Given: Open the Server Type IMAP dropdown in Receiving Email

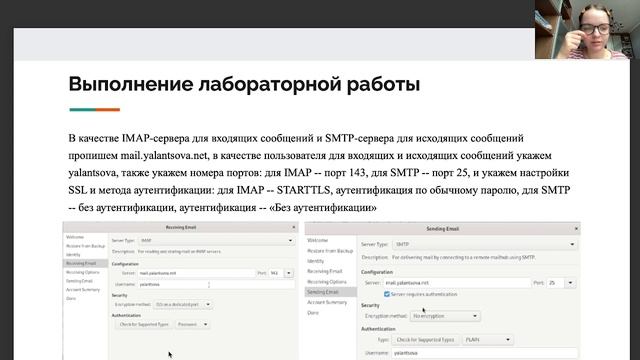Looking at the screenshot, I should [216, 240].
